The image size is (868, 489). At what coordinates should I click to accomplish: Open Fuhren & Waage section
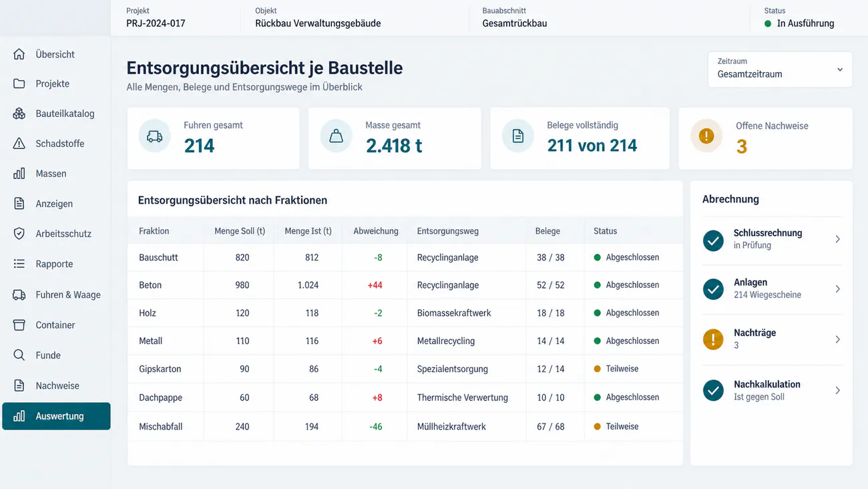pyautogui.click(x=56, y=295)
